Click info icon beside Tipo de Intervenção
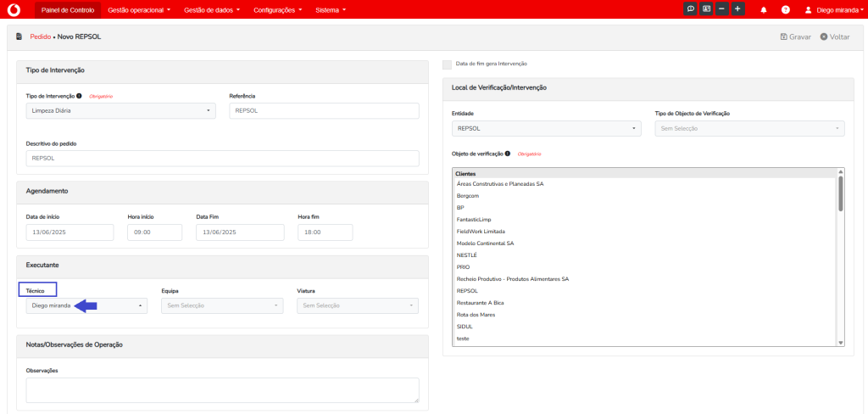The height and width of the screenshot is (414, 868). (79, 96)
